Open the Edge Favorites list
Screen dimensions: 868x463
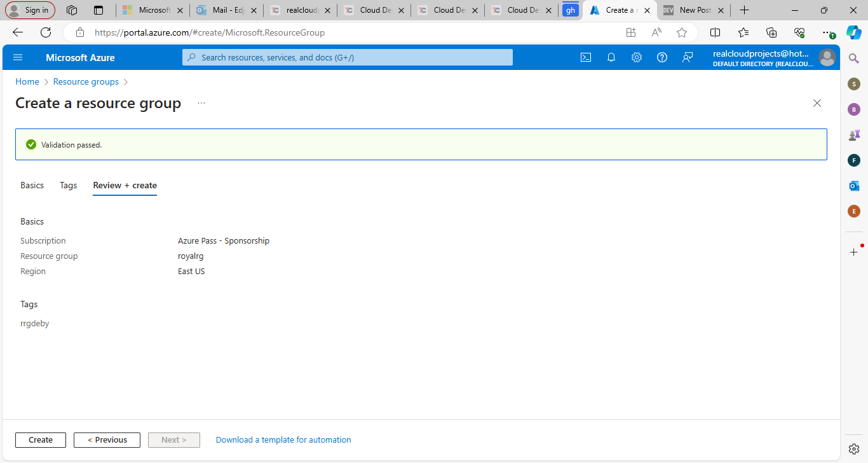pyautogui.click(x=743, y=32)
